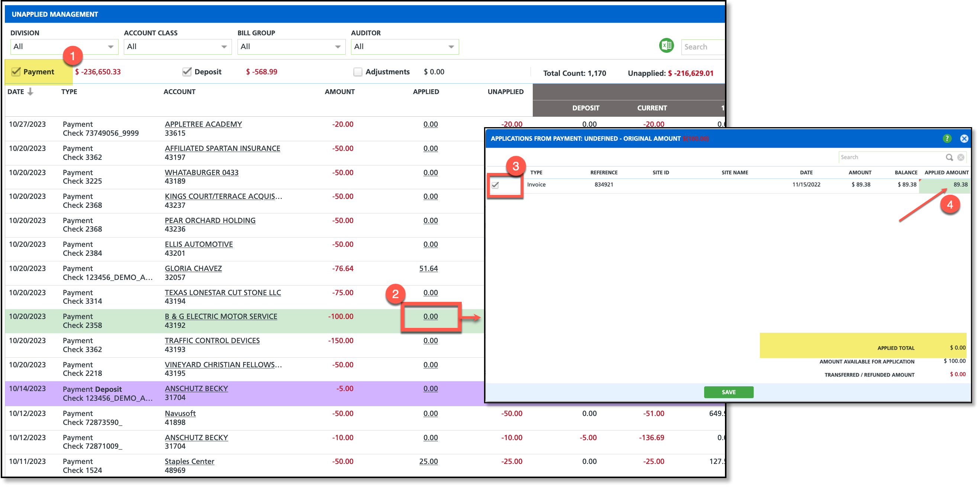Open the APPLETREE ACADEMY account link
980x487 pixels.
(203, 124)
